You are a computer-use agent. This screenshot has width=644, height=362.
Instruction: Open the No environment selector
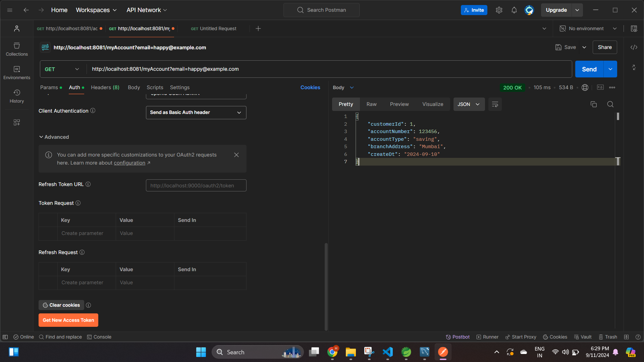point(589,28)
